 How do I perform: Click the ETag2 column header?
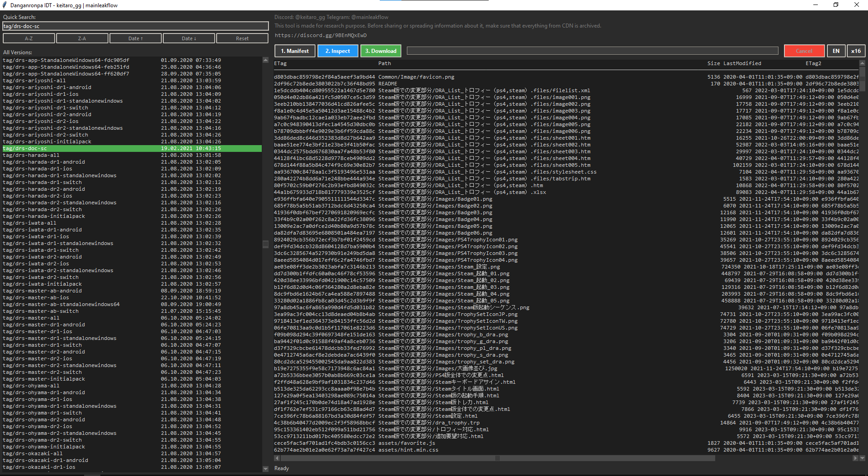tap(813, 64)
